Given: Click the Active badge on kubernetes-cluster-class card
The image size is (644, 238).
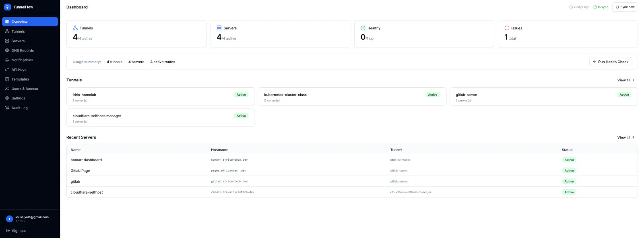Looking at the screenshot, I should (433, 95).
